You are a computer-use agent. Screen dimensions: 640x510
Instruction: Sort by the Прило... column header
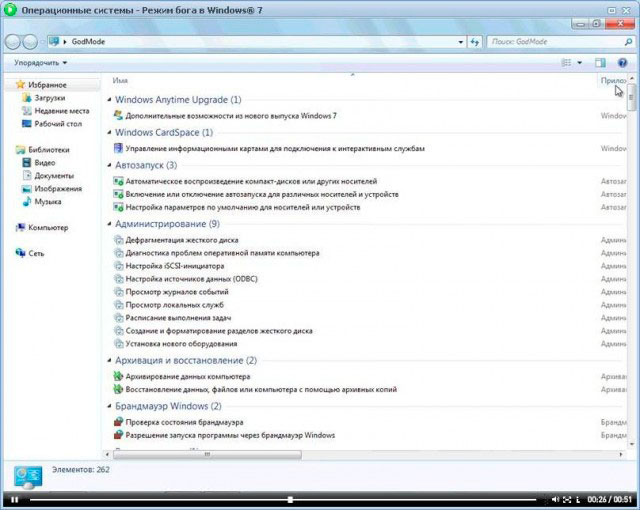coord(613,80)
